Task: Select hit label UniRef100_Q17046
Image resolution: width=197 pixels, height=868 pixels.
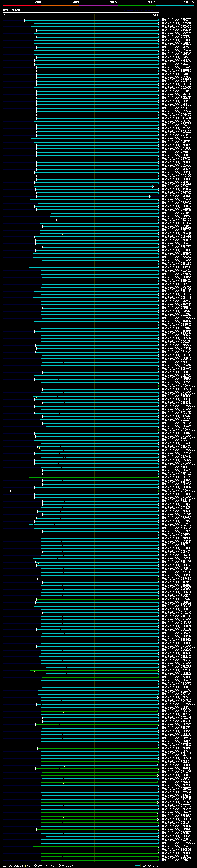Action: pyautogui.click(x=177, y=328)
